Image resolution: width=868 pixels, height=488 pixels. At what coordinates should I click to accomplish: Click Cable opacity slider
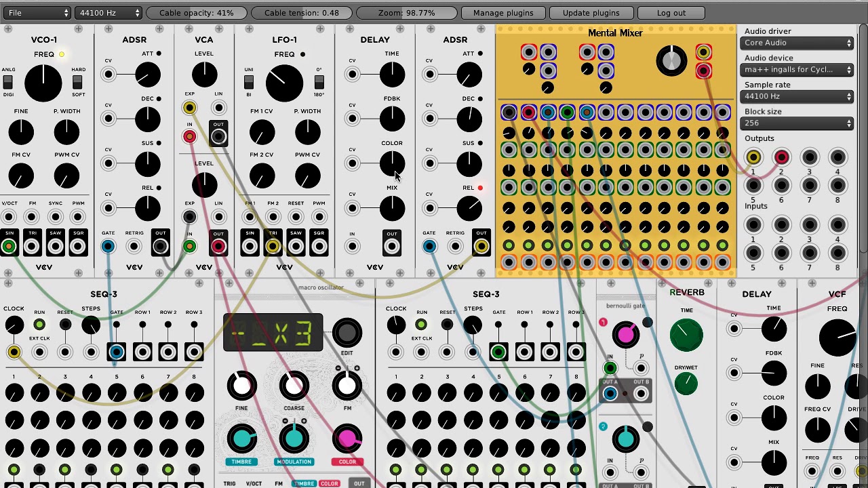click(x=197, y=13)
